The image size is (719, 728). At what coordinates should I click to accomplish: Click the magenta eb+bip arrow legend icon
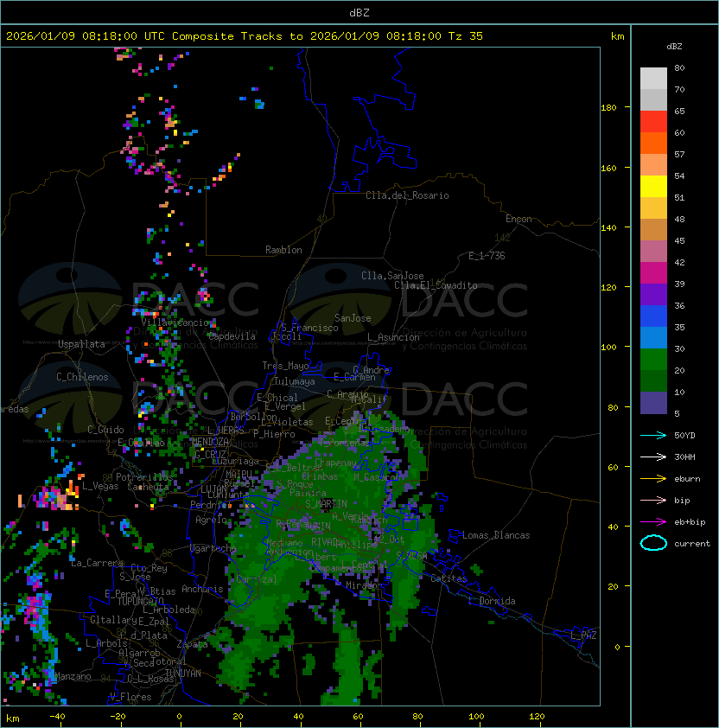click(x=653, y=522)
